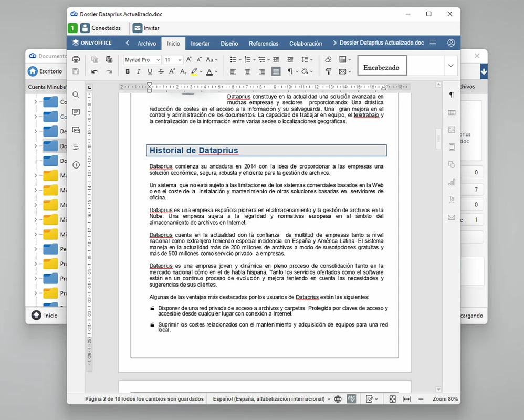Click Inicio button in background window
Viewport: 524px width, 420px height.
[45, 316]
